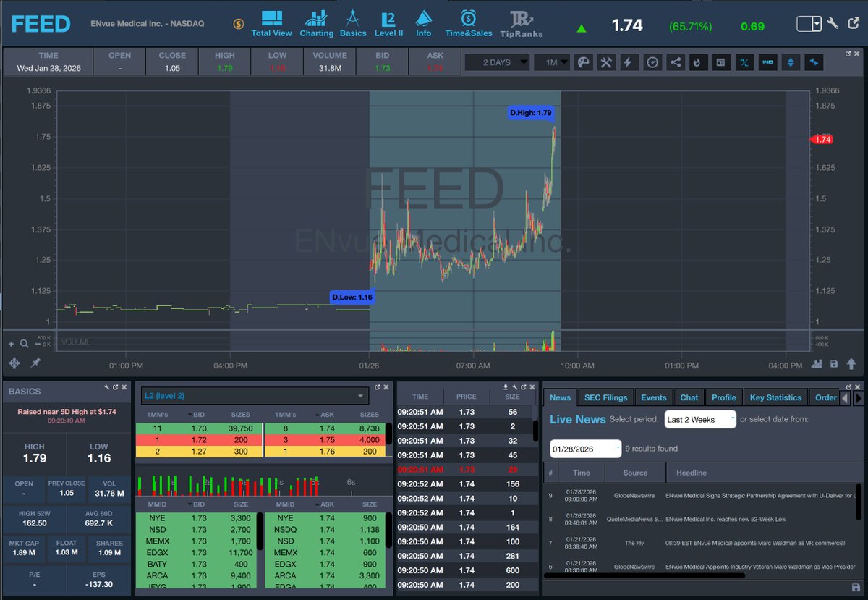The height and width of the screenshot is (600, 868).
Task: Click the lightning bolt chart icon
Action: click(628, 62)
